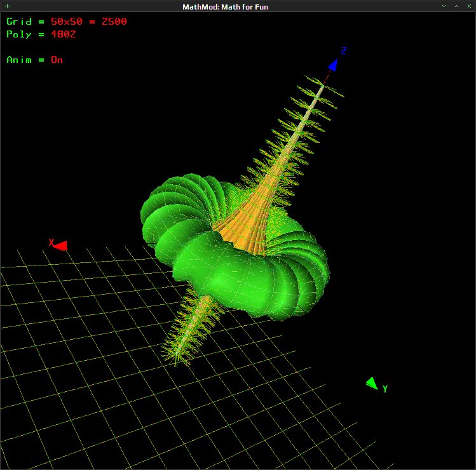Click the blue Z axis arrowhead

[334, 65]
